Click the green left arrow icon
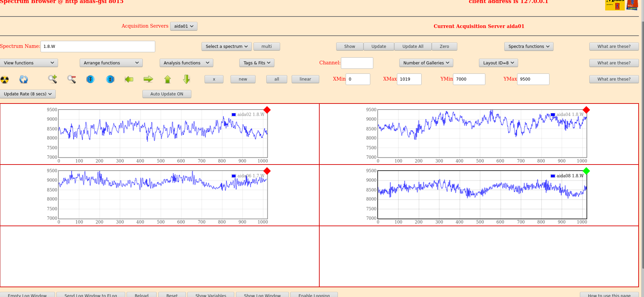 [x=129, y=79]
